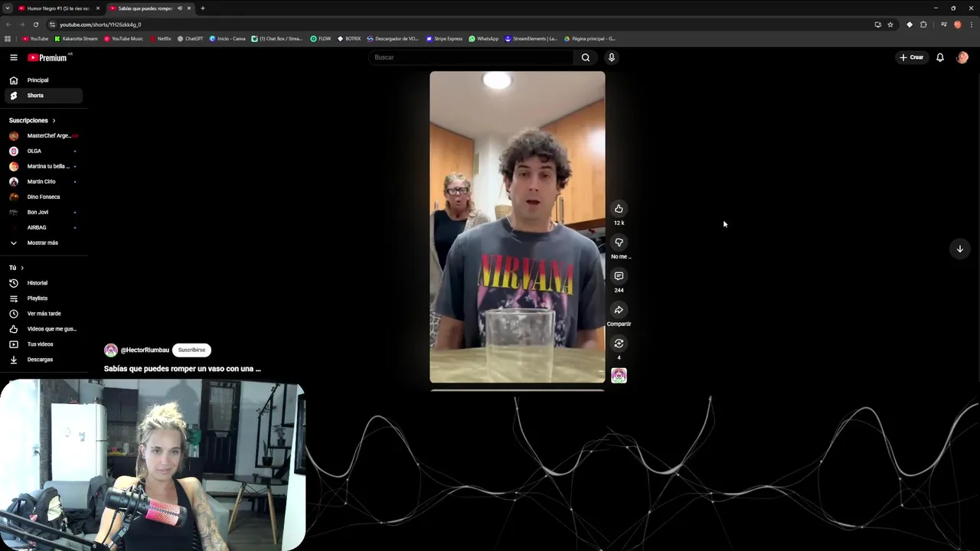Open the Chrome extensions puzzle icon
The height and width of the screenshot is (551, 980).
point(923,24)
